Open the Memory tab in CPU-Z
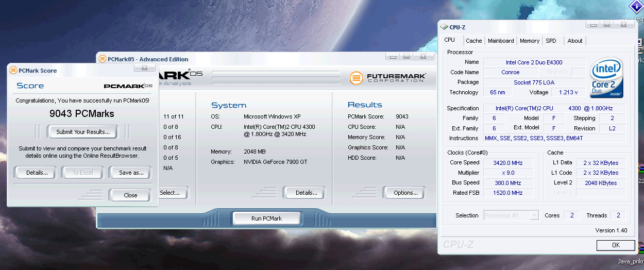The height and width of the screenshot is (270, 644). (530, 41)
